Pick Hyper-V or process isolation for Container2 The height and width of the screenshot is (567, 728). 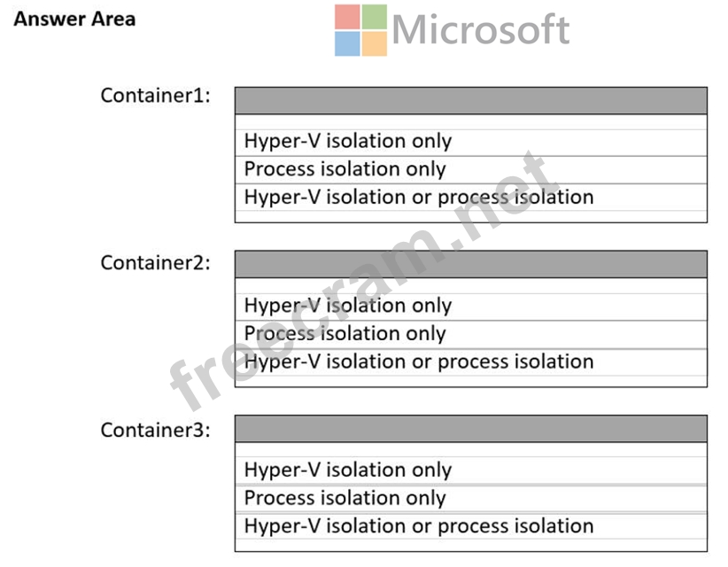419,361
